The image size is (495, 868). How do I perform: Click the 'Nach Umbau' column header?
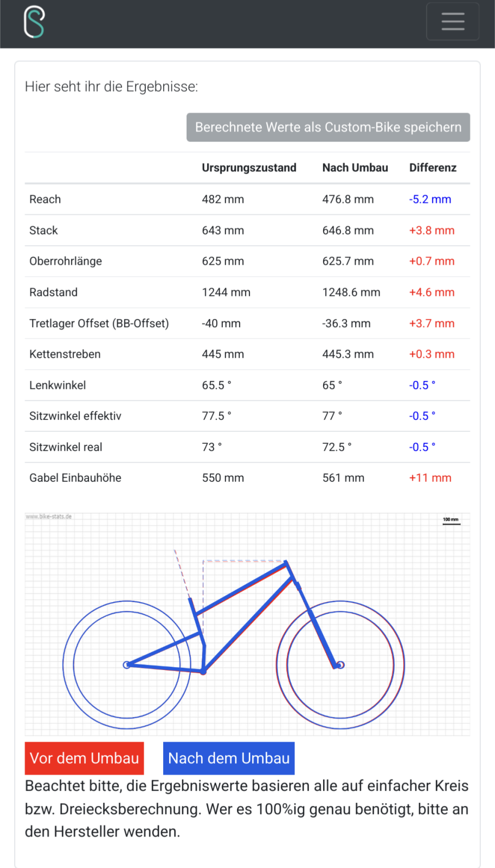[x=355, y=168]
